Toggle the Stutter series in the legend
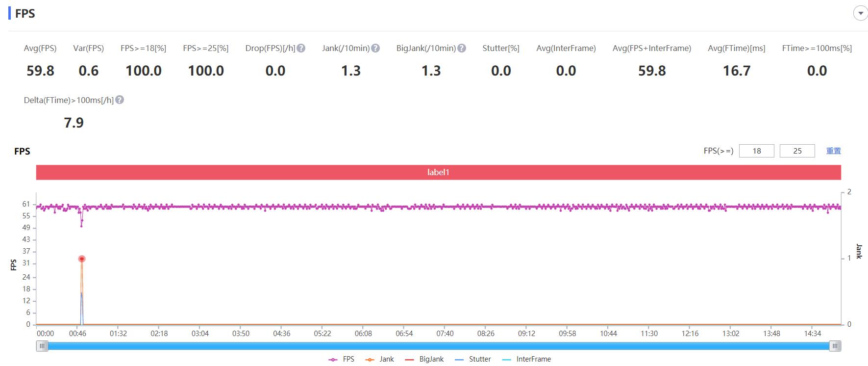 (473, 359)
